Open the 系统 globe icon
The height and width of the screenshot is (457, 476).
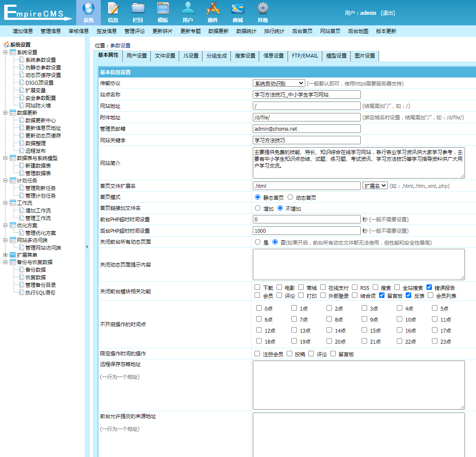(x=89, y=8)
